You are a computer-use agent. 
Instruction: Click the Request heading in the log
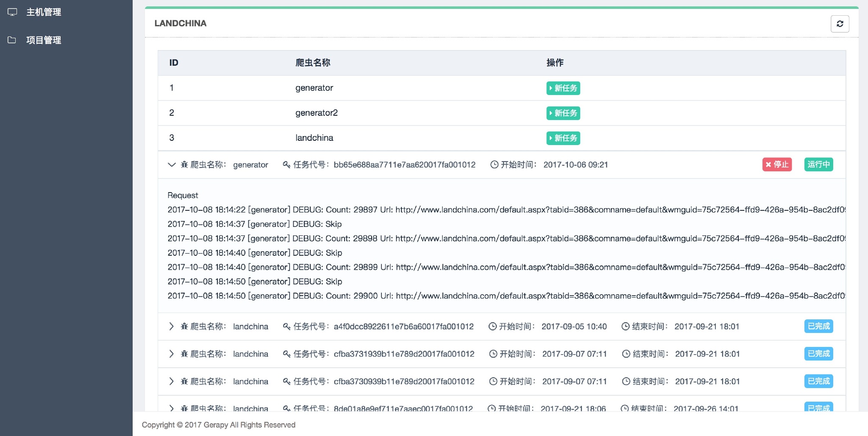tap(183, 195)
